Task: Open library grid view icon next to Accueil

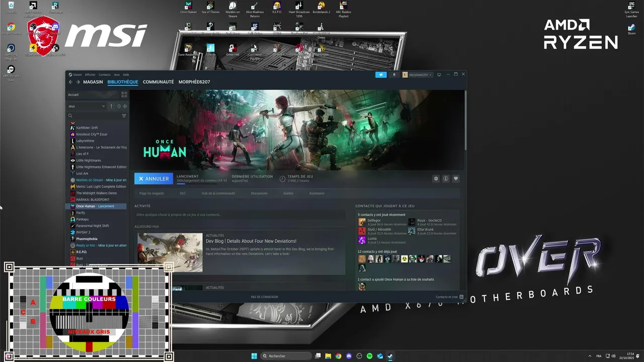Action: pyautogui.click(x=124, y=95)
